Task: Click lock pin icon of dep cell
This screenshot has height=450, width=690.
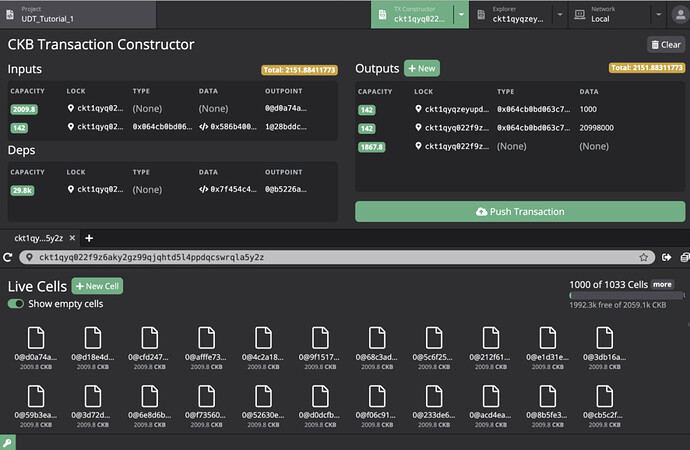Action: tap(70, 189)
